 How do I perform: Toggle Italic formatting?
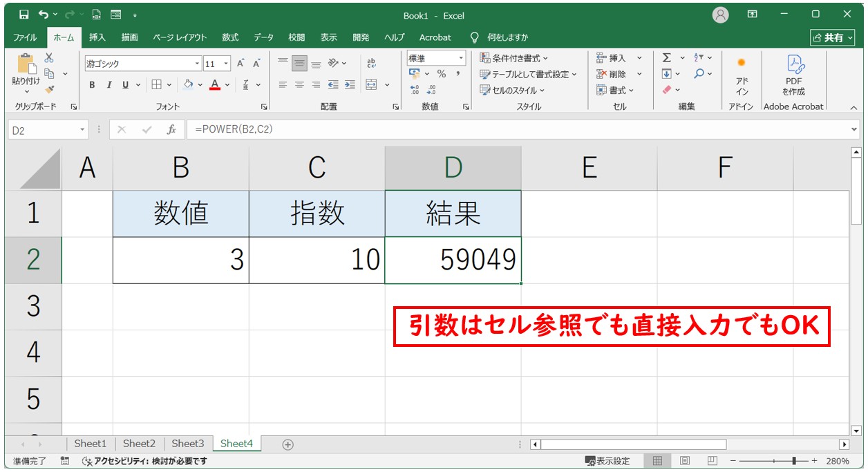tap(108, 85)
